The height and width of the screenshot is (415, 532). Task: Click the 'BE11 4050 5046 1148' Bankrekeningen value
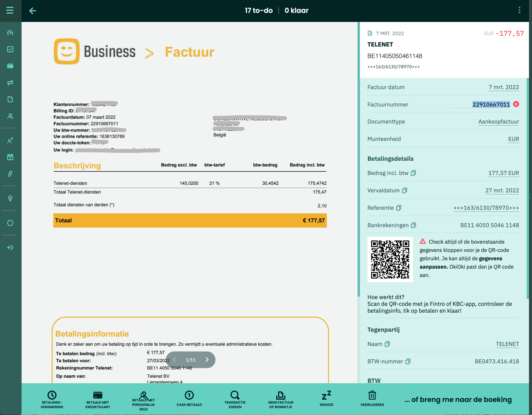coord(489,225)
